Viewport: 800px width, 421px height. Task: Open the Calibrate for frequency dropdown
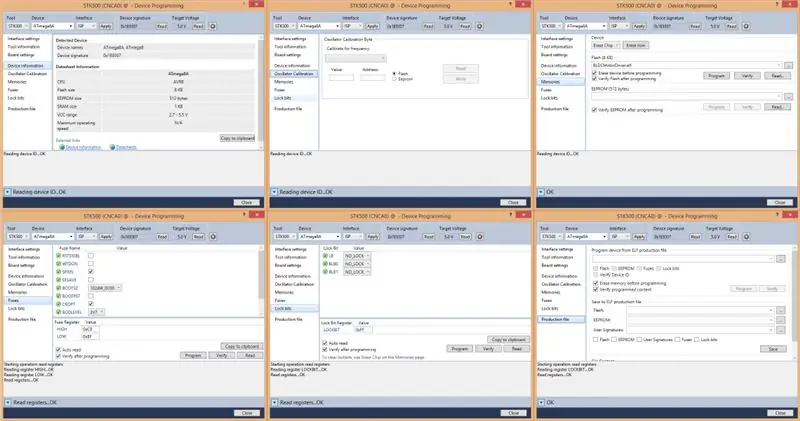click(356, 58)
